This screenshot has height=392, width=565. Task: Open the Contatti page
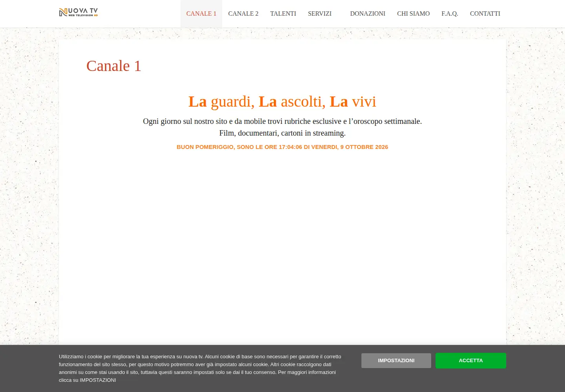pyautogui.click(x=485, y=14)
